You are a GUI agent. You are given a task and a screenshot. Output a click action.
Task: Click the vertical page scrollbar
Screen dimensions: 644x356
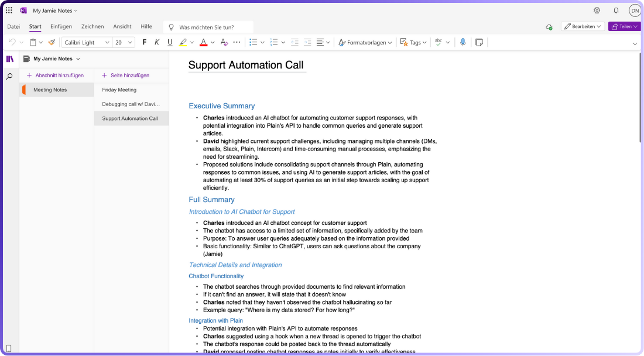pos(640,98)
